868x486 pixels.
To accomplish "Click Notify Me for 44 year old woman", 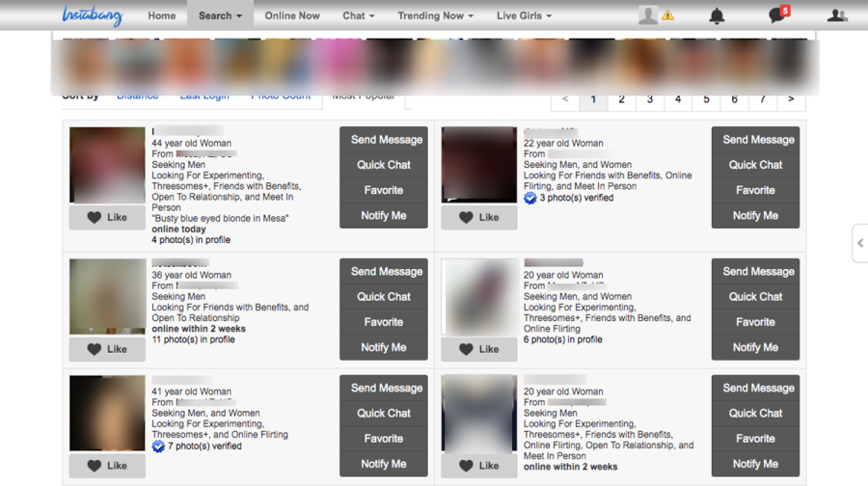I will pyautogui.click(x=384, y=216).
